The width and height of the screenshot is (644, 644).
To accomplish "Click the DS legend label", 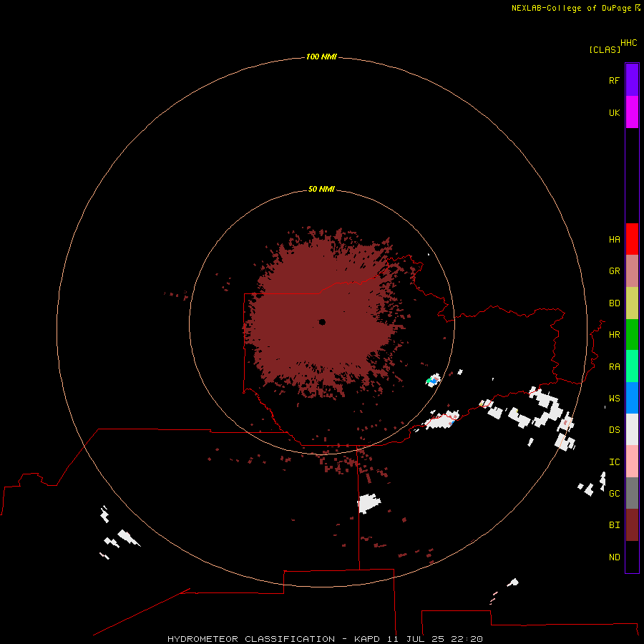I will click(x=614, y=430).
